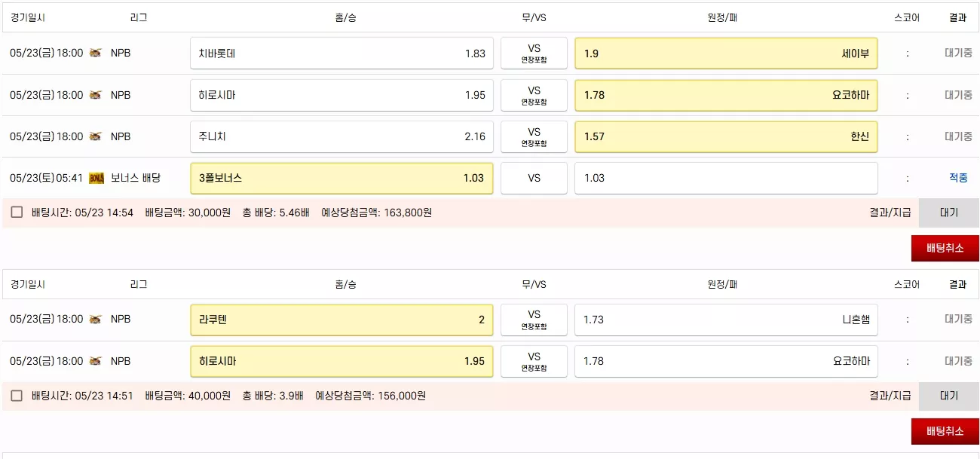Select the highlighted 3폴보너스 1.03 cell
Screen dimensions: 980x459
click(x=341, y=178)
